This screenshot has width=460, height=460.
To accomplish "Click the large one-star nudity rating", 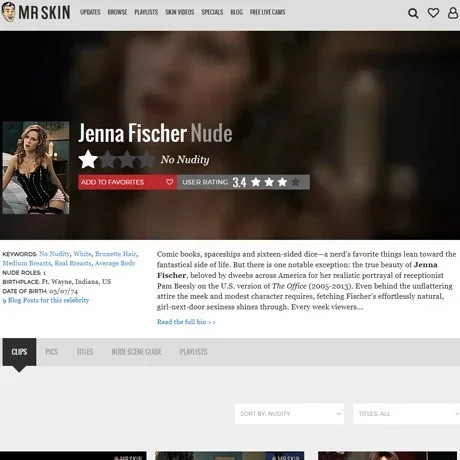I will click(x=116, y=159).
